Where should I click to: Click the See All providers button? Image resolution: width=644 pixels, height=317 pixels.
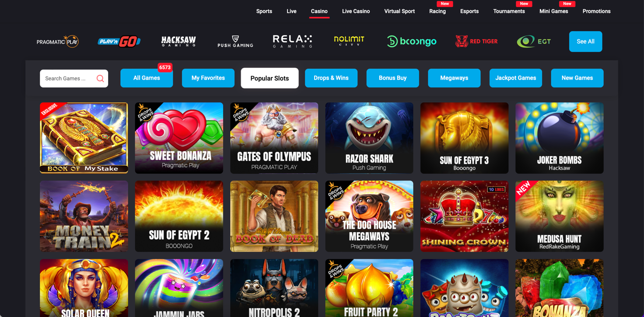(585, 42)
